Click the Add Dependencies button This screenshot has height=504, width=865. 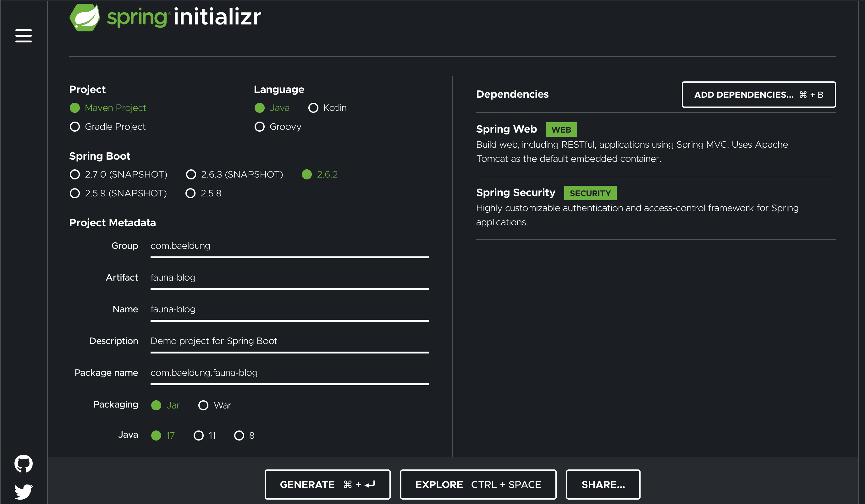pyautogui.click(x=758, y=95)
